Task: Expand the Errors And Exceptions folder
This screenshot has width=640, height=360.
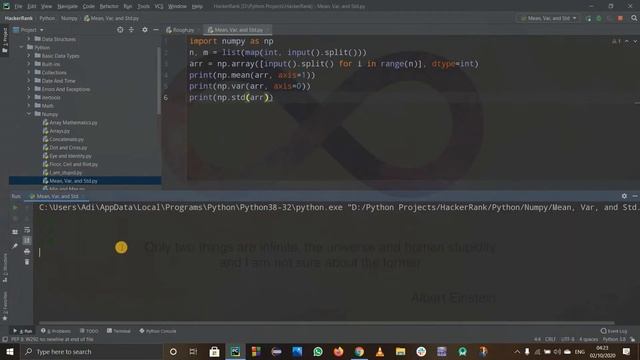Action: pos(29,89)
